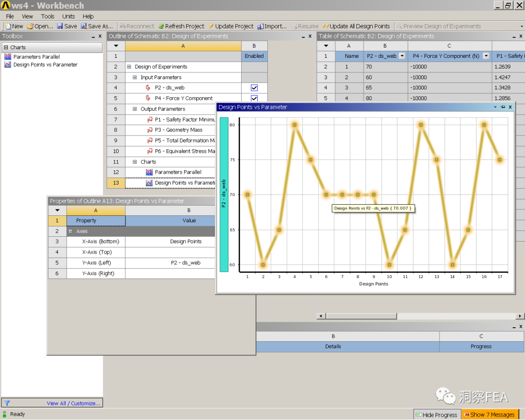525x420 pixels.
Task: Open the P2 - ds_web column dropdown
Action: click(402, 56)
